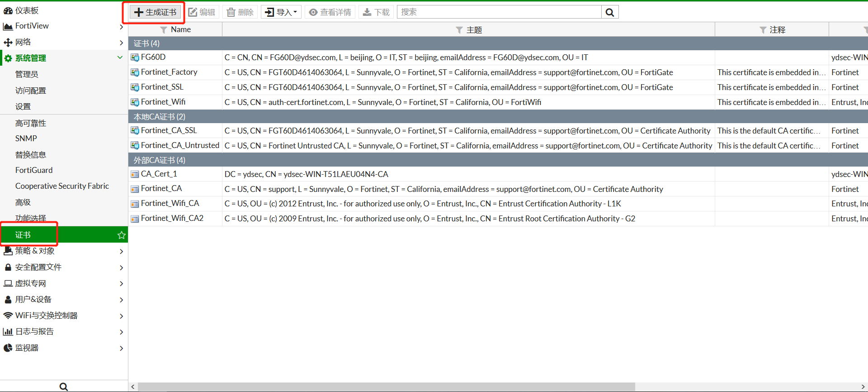This screenshot has width=868, height=392.
Task: Select the Fortinet_Wifi certificate icon
Action: click(135, 102)
